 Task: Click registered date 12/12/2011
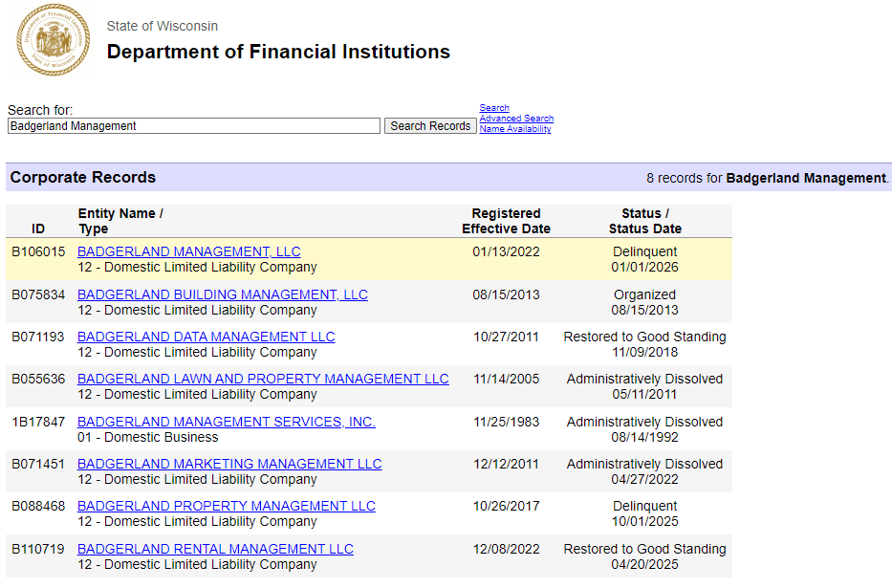[506, 465]
